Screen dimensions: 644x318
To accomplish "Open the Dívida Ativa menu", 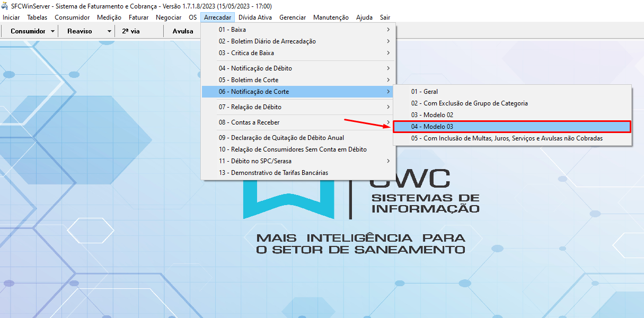I will click(x=255, y=17).
